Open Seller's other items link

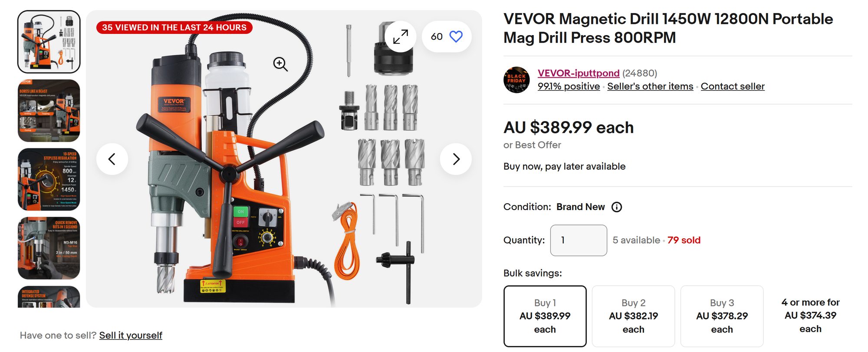[650, 86]
